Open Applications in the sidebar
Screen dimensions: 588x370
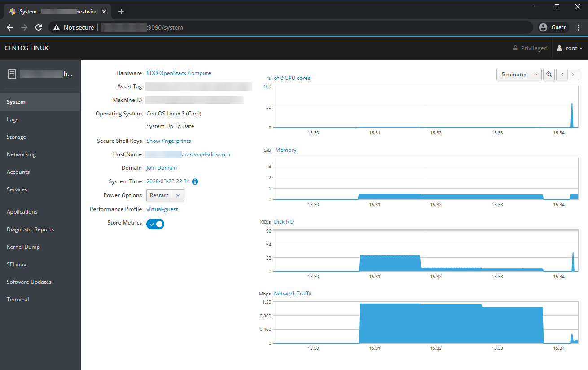(40, 212)
